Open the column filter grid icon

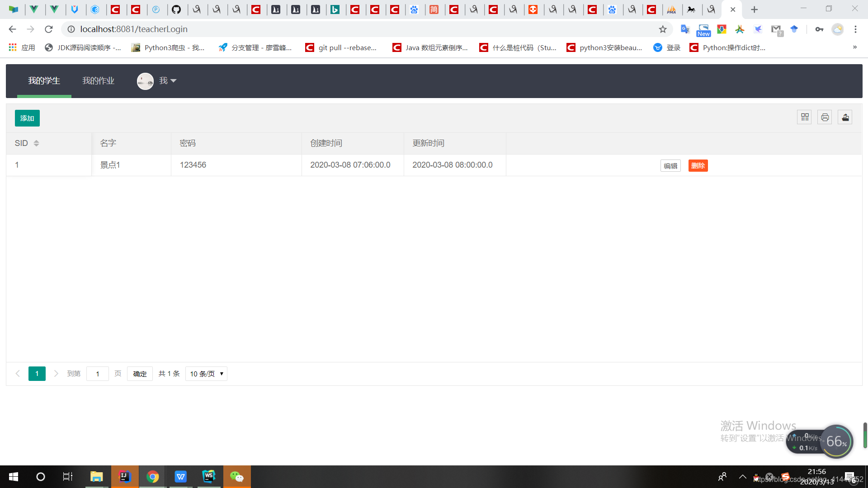(x=805, y=117)
